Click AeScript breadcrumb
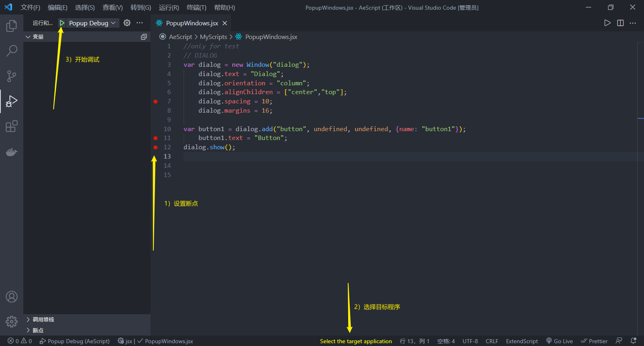This screenshot has height=346, width=644. (x=180, y=37)
